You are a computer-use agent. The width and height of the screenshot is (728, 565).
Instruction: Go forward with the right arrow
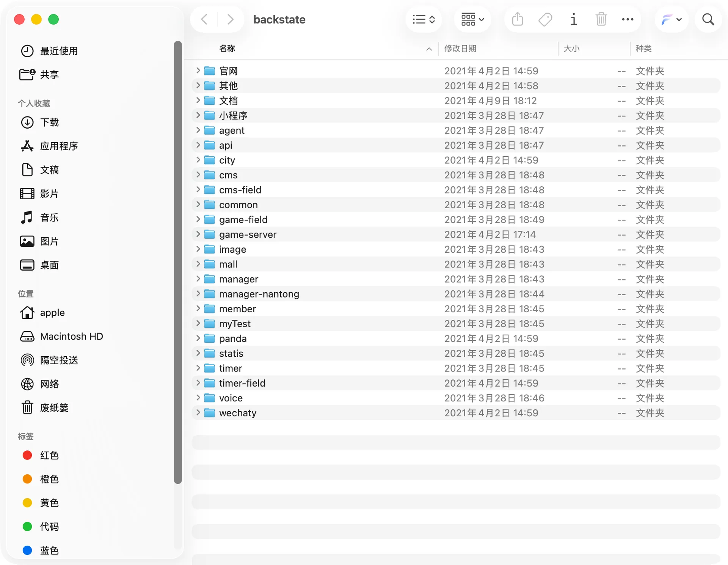coord(230,19)
